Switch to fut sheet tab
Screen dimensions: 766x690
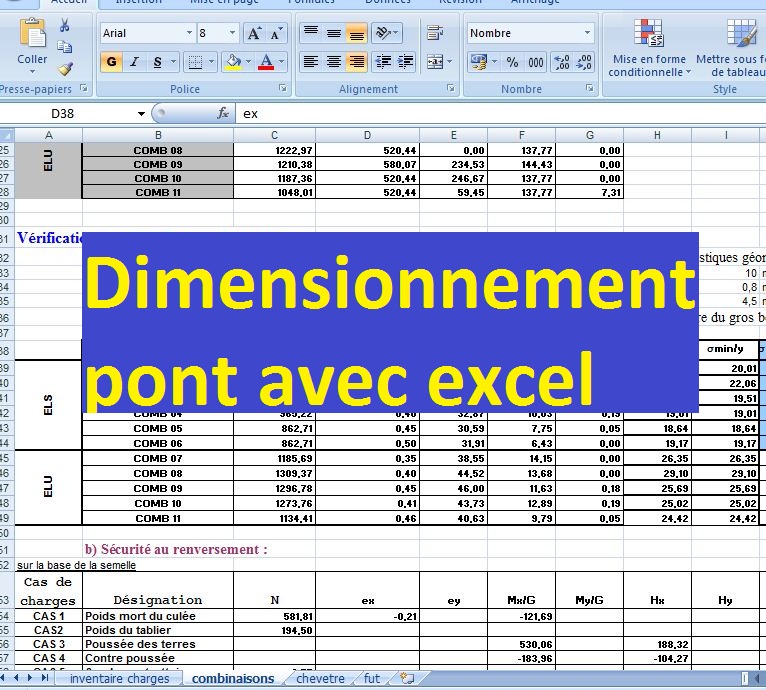[371, 678]
